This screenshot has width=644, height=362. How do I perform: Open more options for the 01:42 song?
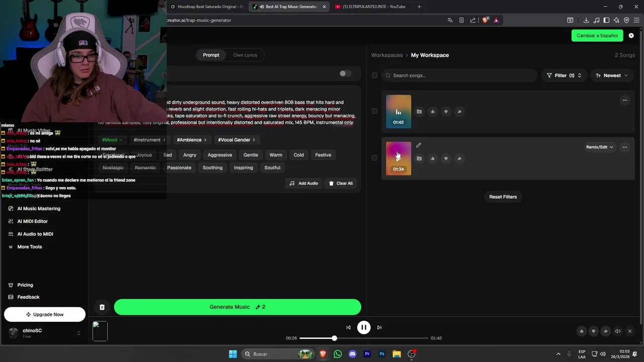point(625,100)
